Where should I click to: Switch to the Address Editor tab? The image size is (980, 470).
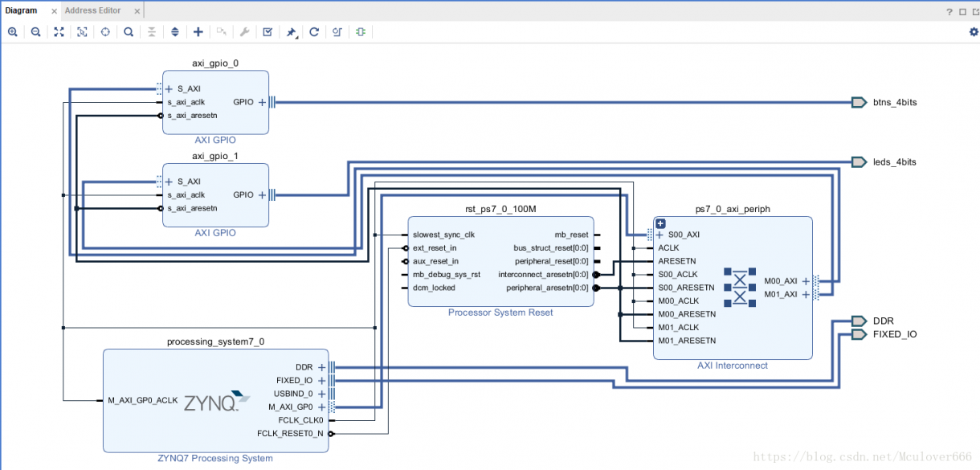point(92,10)
